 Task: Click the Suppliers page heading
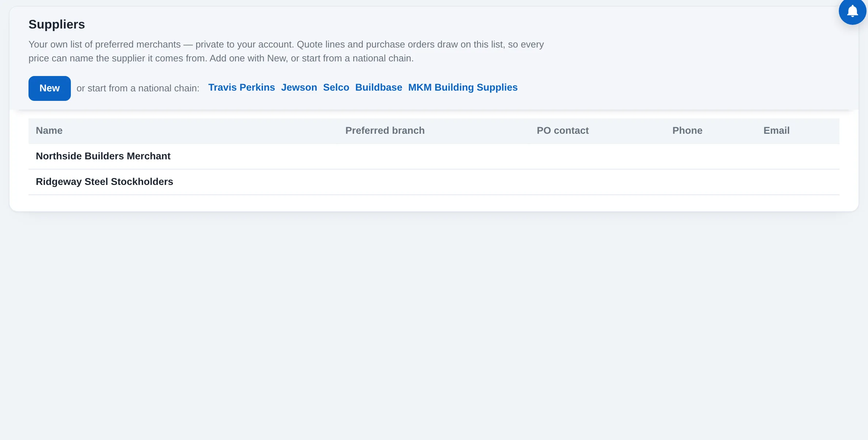(x=57, y=24)
